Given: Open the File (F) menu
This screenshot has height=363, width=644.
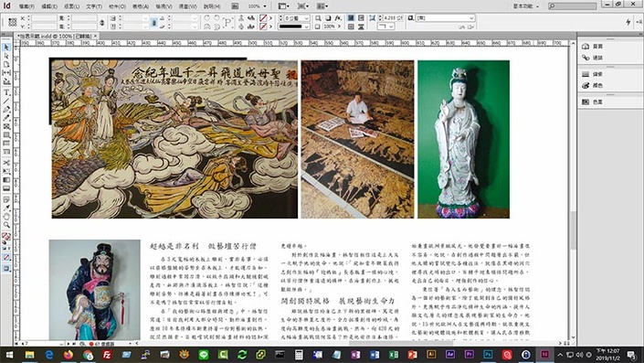Looking at the screenshot, I should (x=26, y=6).
